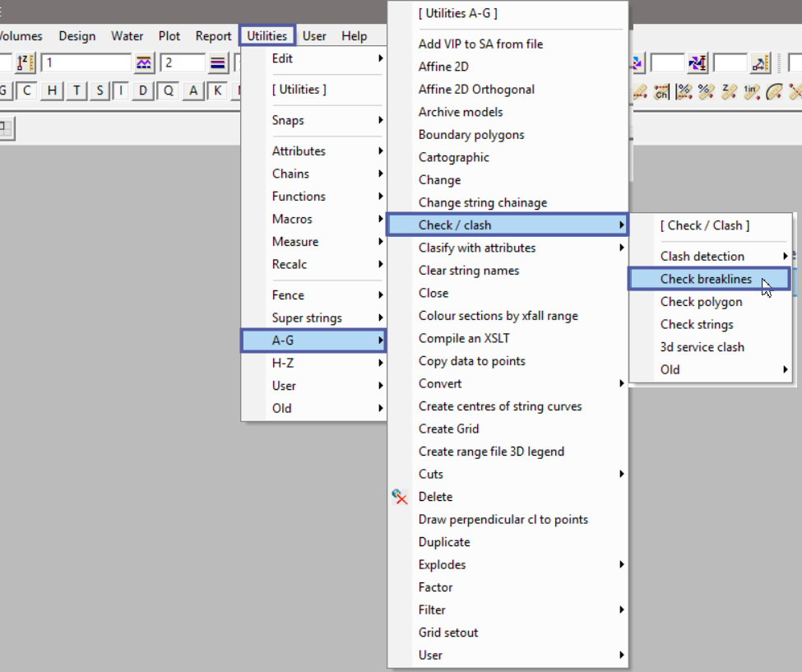Click the percent grade with bar icon
802x672 pixels.
[684, 91]
